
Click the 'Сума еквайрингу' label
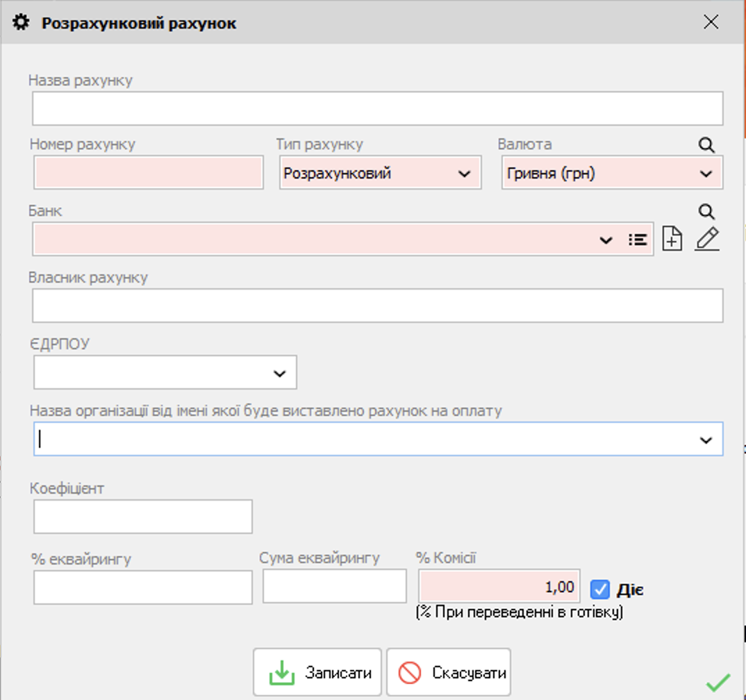320,558
